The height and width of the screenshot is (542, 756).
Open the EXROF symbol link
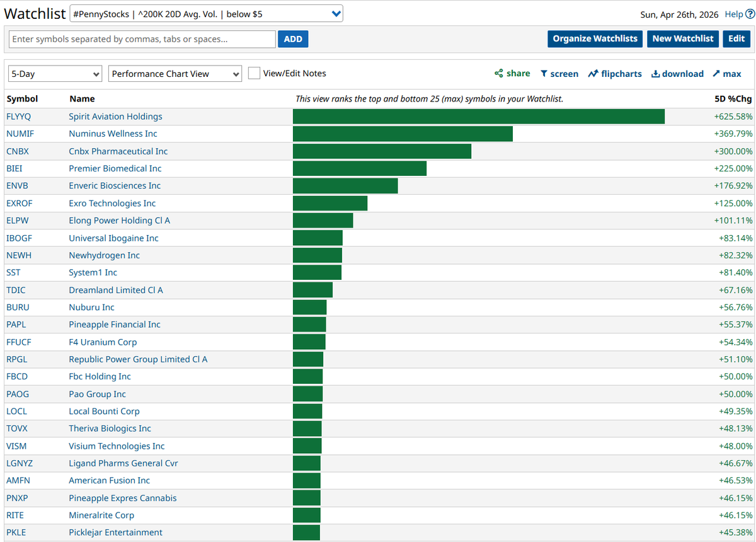coord(20,203)
